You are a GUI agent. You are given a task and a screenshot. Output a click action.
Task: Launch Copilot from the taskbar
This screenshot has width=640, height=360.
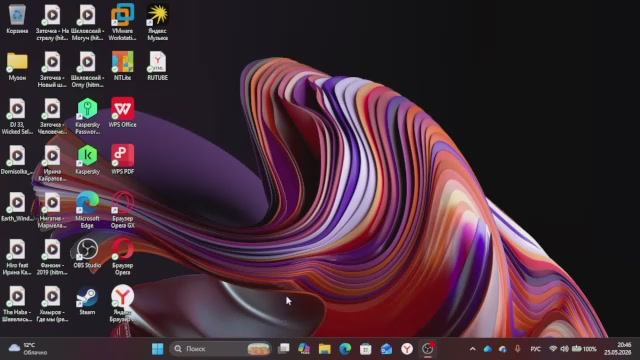304,349
